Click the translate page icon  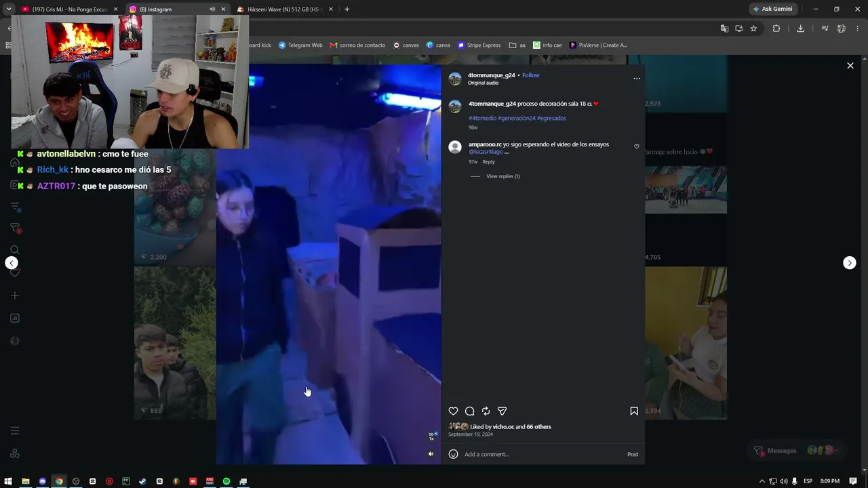pyautogui.click(x=724, y=28)
